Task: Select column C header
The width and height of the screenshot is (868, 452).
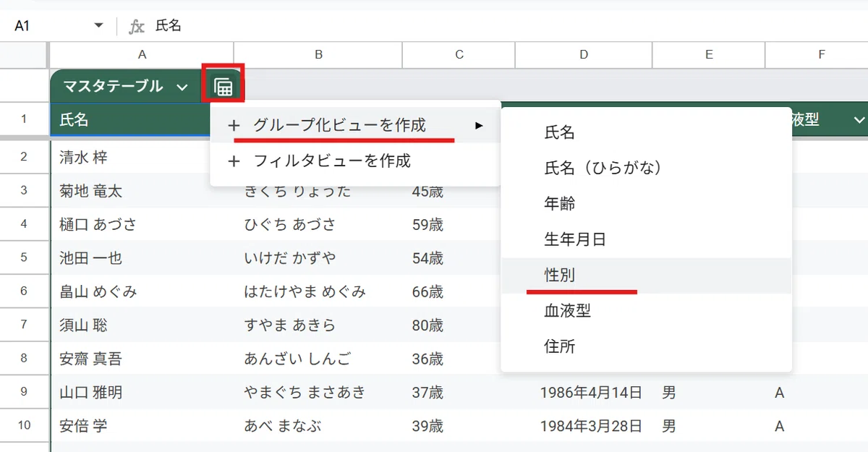Action: (459, 54)
